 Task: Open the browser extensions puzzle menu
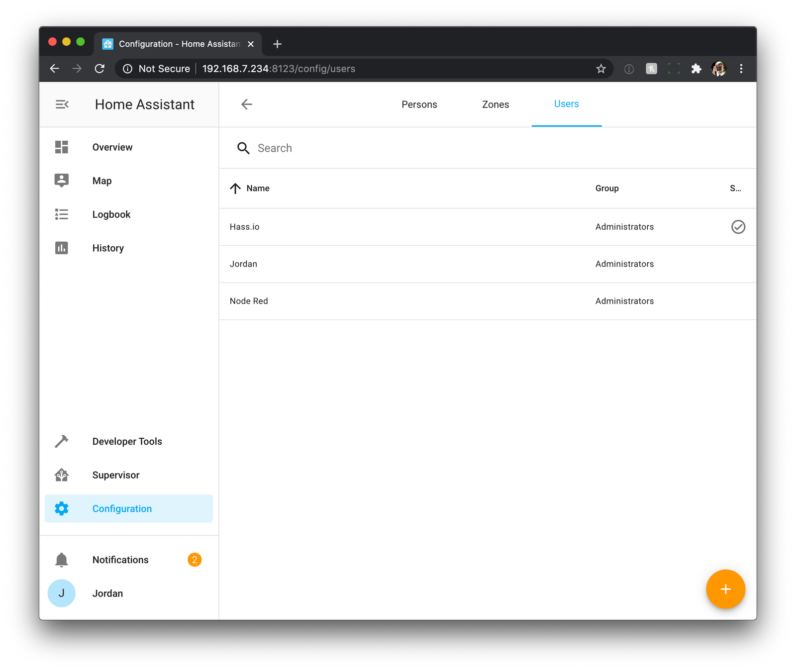pos(696,69)
